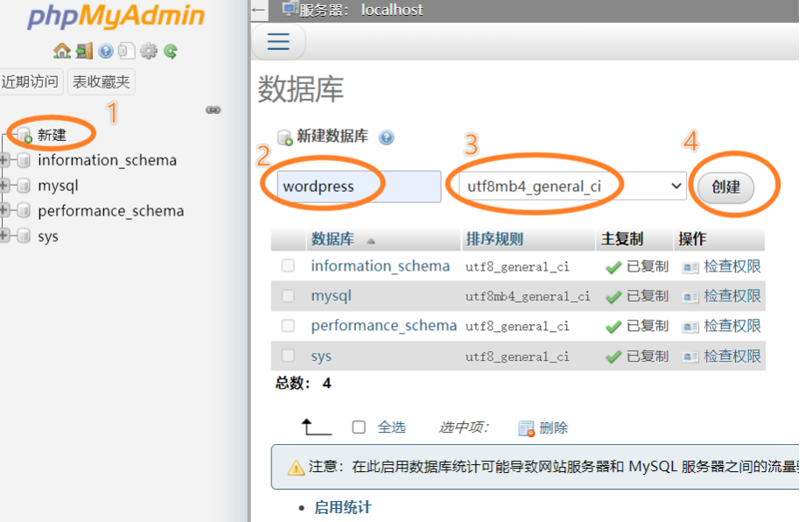Tick the mysql row checkbox
The width and height of the screenshot is (812, 522).
(x=288, y=296)
